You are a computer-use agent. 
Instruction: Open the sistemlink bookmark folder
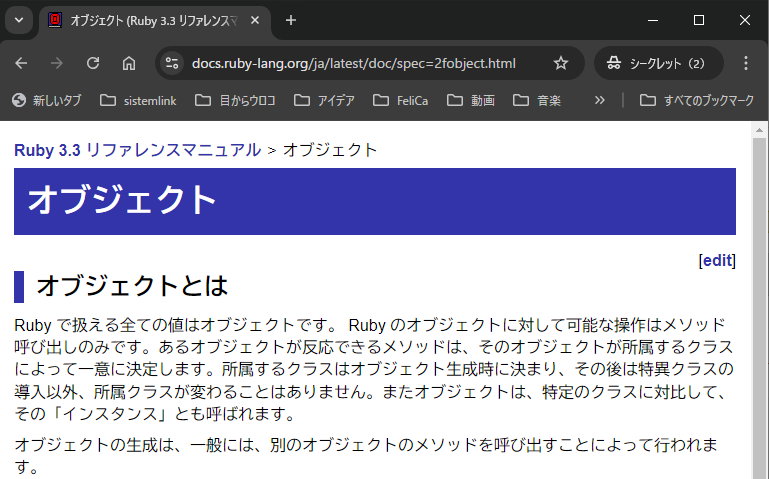pos(138,101)
